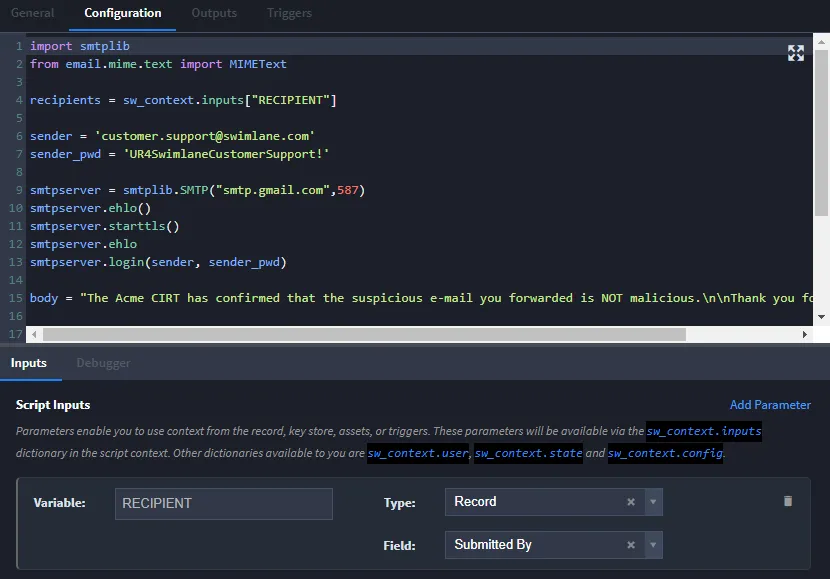Click line number 10 in the gutter
Image resolution: width=830 pixels, height=579 pixels.
[x=15, y=208]
